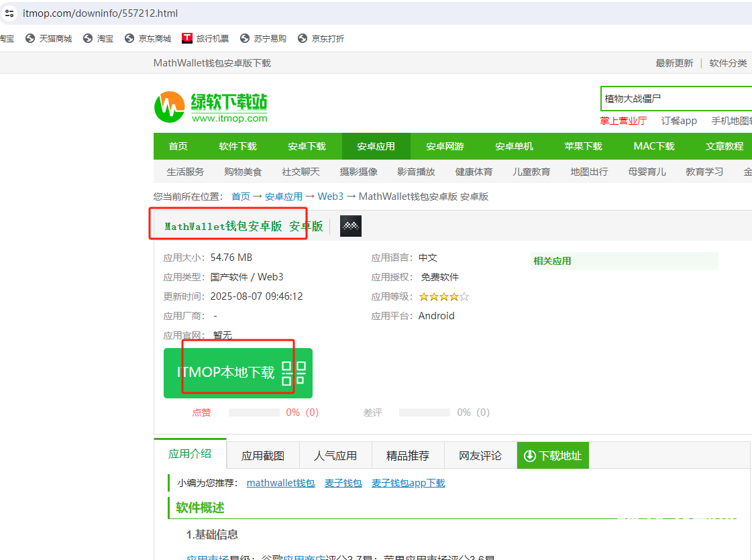Open the 苏宁易购 bookmark
The height and width of the screenshot is (560, 752).
pyautogui.click(x=263, y=39)
